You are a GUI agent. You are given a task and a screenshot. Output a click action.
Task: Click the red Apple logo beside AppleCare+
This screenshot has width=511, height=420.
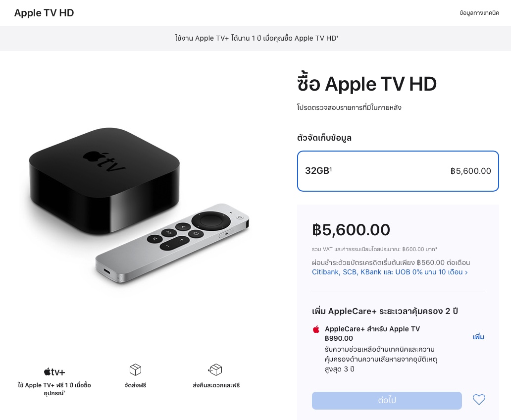316,329
